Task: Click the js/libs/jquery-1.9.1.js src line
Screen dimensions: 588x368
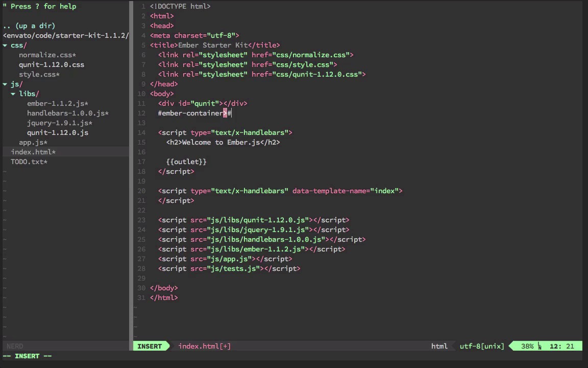Action: click(x=254, y=230)
